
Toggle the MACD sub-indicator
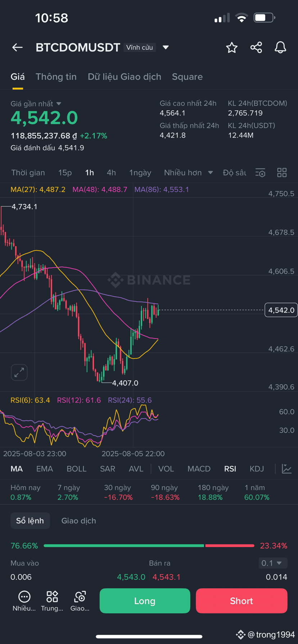click(199, 469)
